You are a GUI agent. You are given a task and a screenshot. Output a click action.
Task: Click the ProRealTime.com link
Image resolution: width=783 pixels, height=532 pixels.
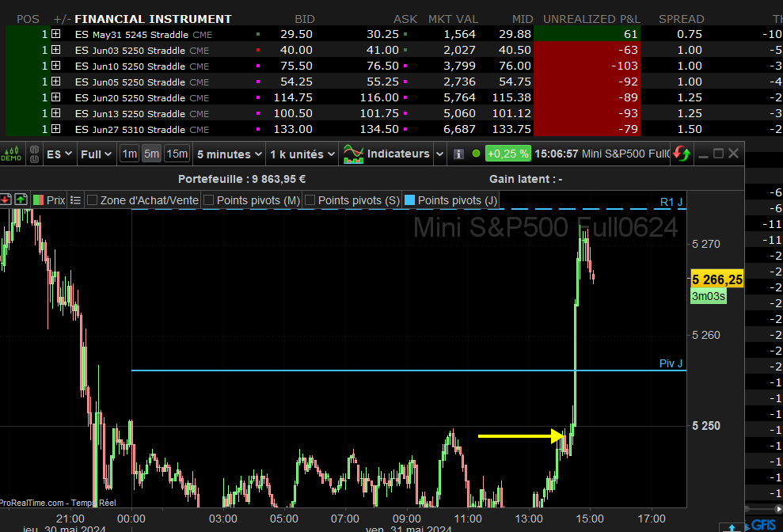tap(32, 503)
